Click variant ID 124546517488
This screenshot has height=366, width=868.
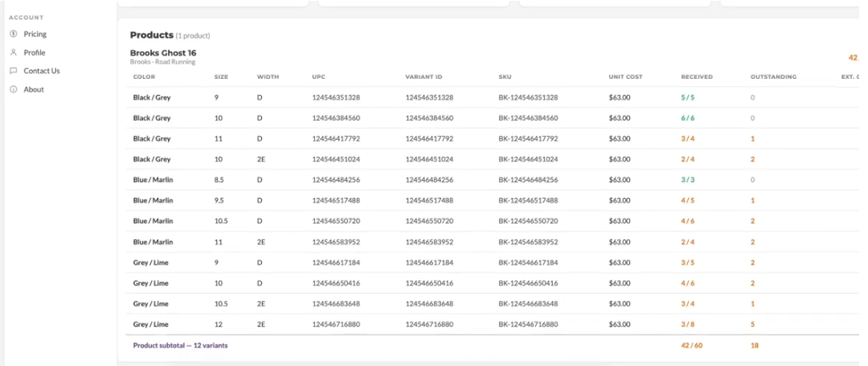(429, 200)
